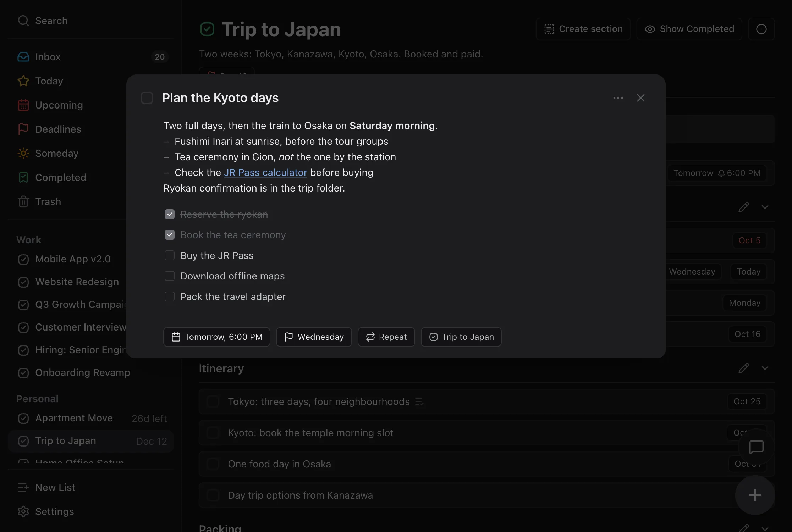Image resolution: width=792 pixels, height=532 pixels.
Task: Click Create section button
Action: tap(583, 29)
